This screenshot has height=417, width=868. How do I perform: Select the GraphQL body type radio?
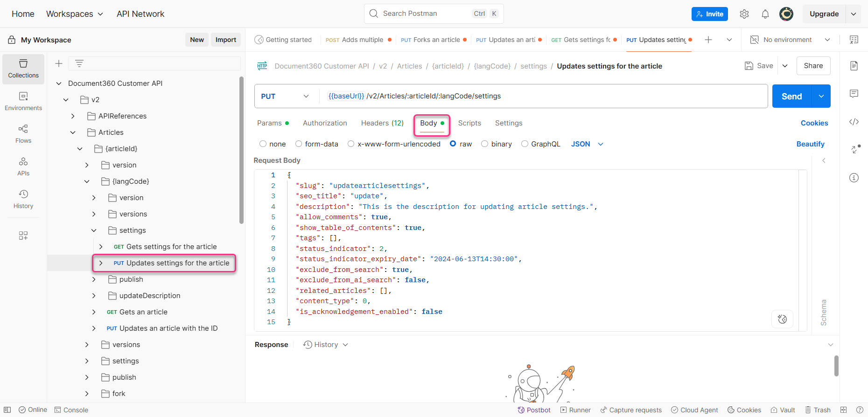click(x=525, y=144)
